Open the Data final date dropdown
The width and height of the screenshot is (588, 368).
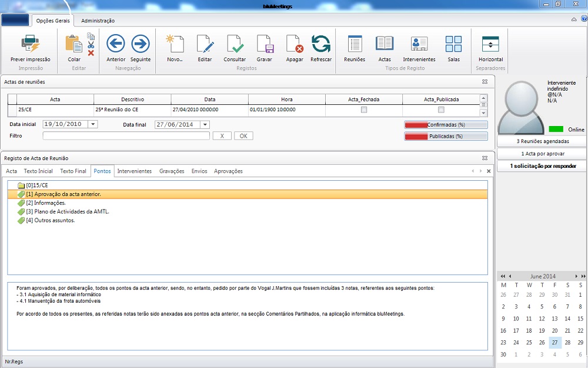205,124
